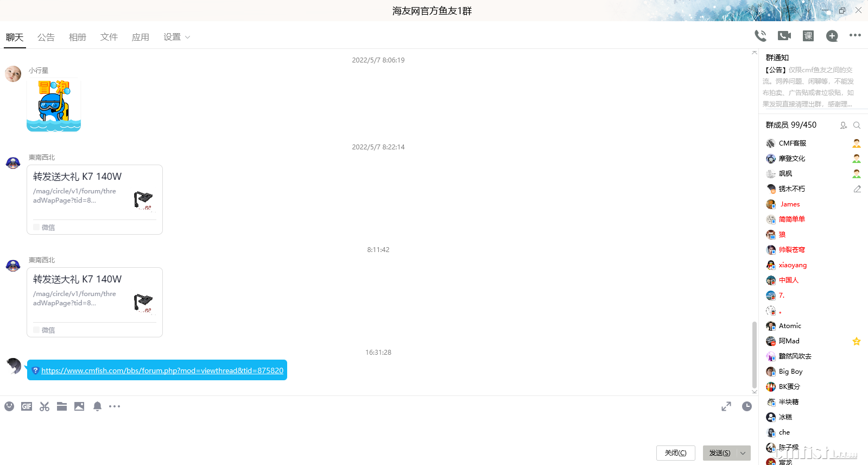Image resolution: width=868 pixels, height=465 pixels.
Task: Expand the 设置 dropdown menu
Action: pos(176,37)
